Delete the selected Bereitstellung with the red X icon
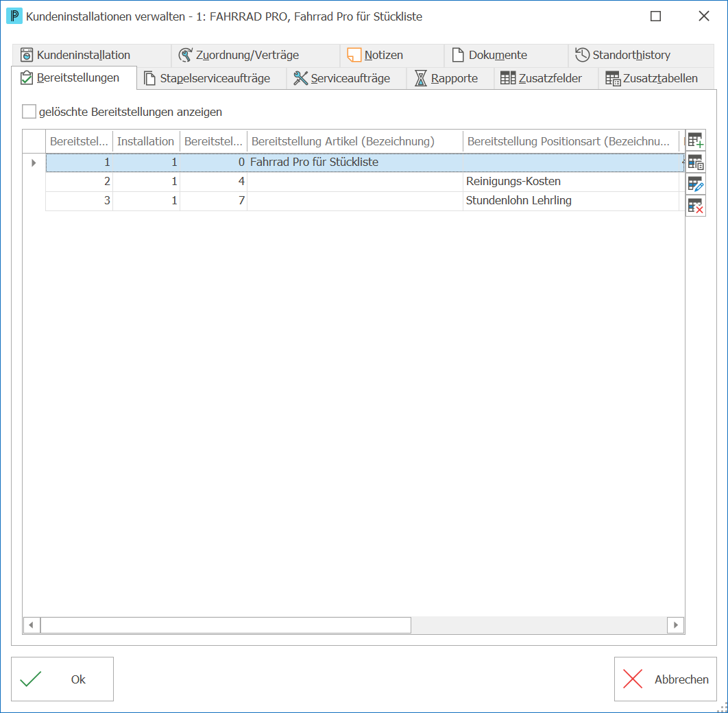 tap(696, 206)
